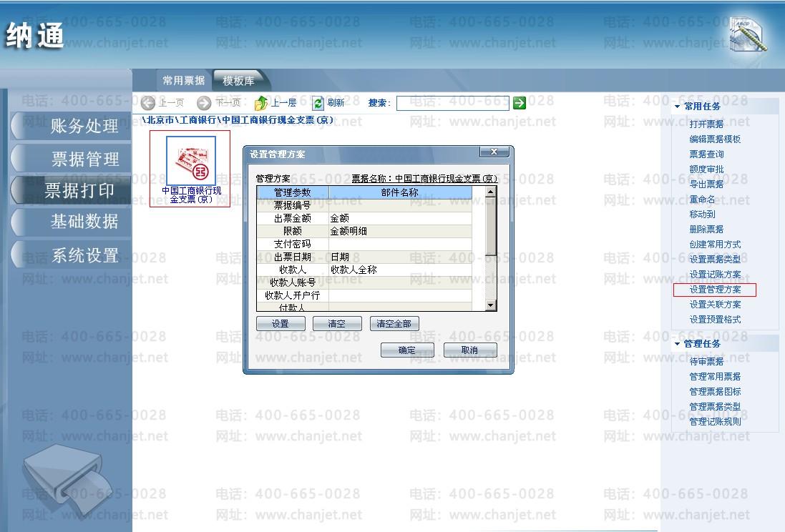Click the 设置 button in dialog

click(281, 324)
